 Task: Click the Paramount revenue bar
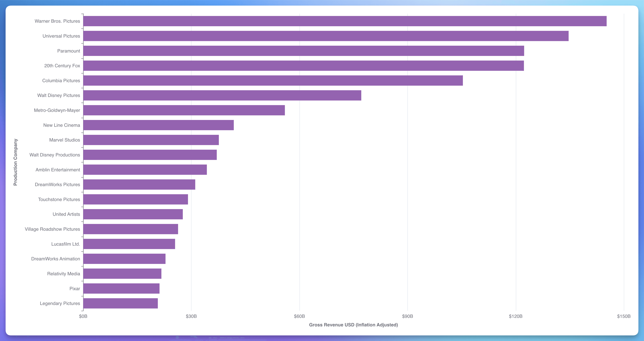point(304,51)
